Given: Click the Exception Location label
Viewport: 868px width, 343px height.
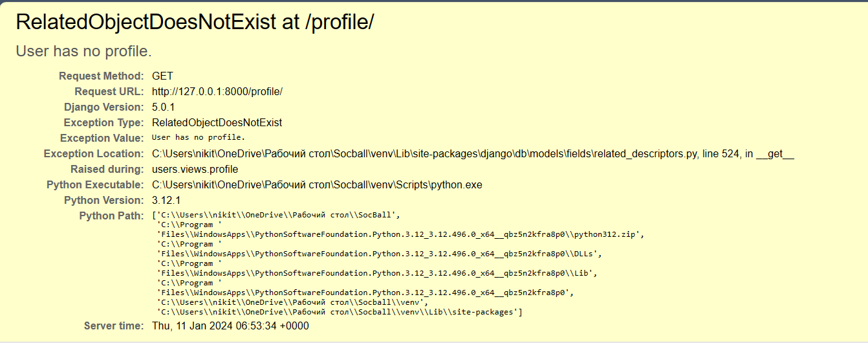Looking at the screenshot, I should [x=93, y=154].
